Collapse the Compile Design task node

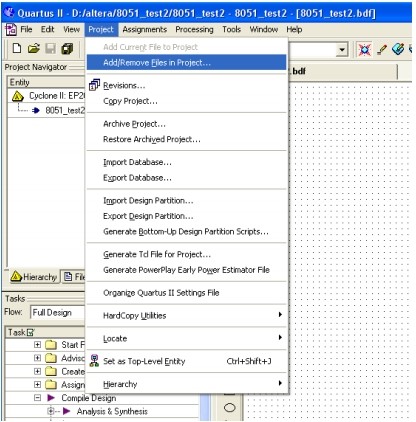click(x=37, y=398)
